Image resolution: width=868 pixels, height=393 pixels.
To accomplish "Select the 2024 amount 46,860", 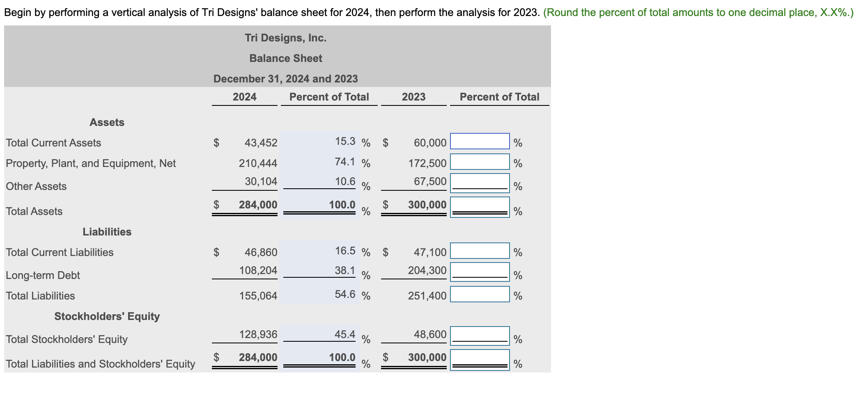I will [x=261, y=252].
